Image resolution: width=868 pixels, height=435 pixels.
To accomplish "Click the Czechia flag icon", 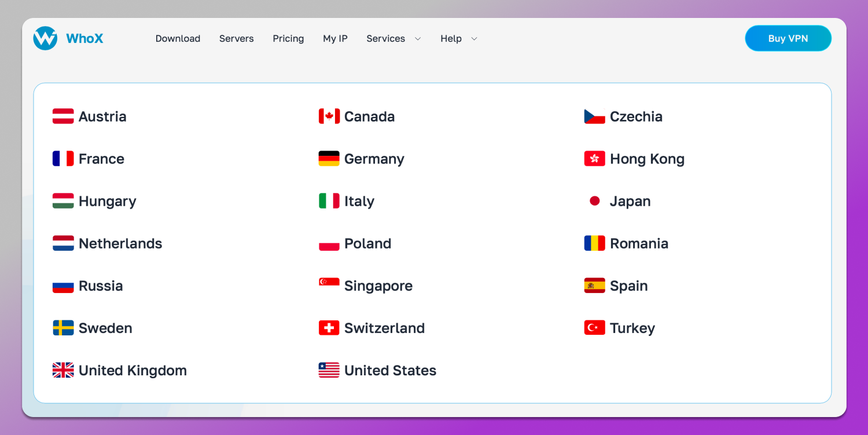I will pyautogui.click(x=594, y=116).
